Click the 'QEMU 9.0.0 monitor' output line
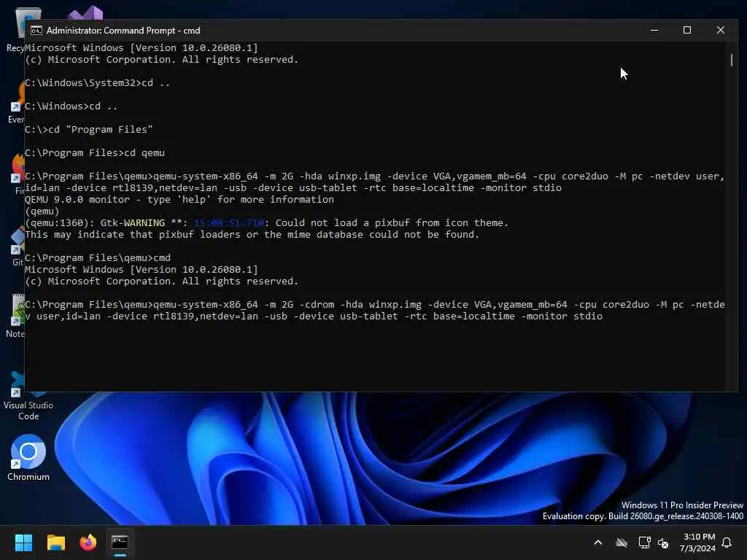 pyautogui.click(x=179, y=200)
